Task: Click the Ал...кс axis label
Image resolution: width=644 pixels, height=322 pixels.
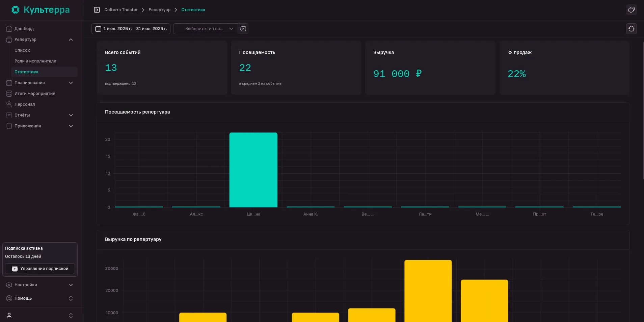Action: pyautogui.click(x=196, y=214)
